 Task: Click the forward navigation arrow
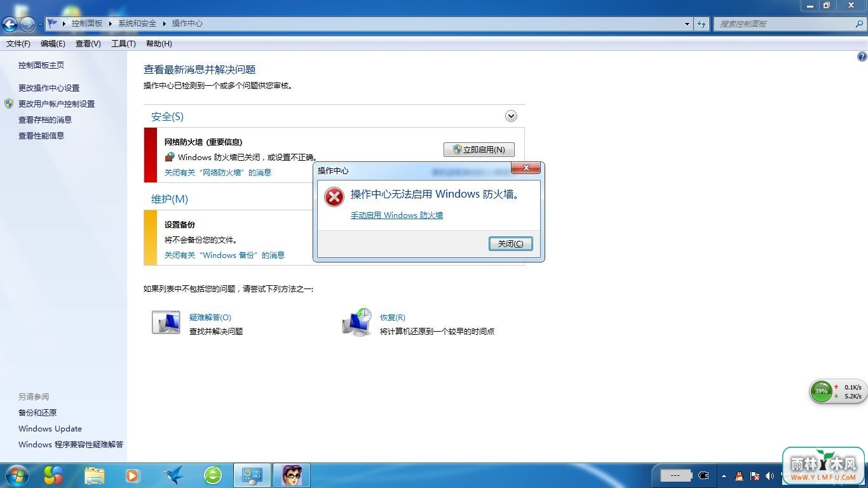[x=27, y=25]
